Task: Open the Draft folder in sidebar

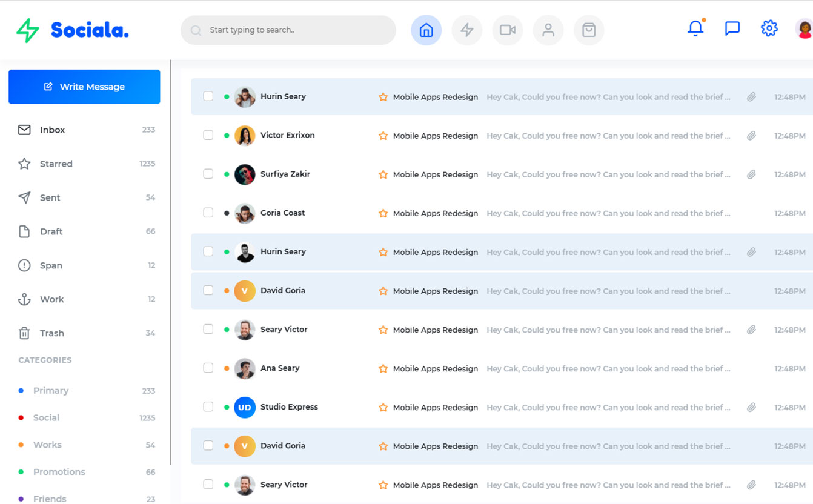Action: click(51, 231)
